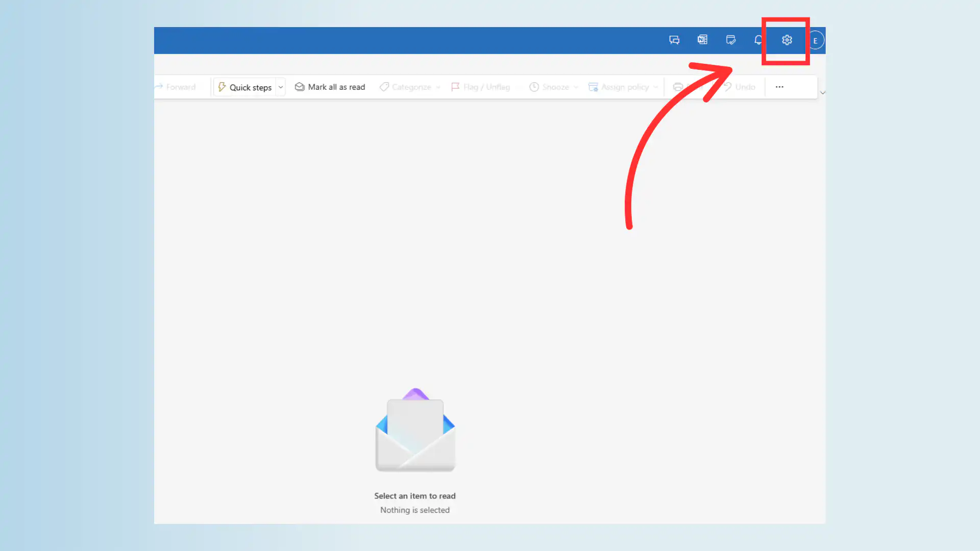This screenshot has width=980, height=551.
Task: Expand the Assign policy dropdown
Action: click(x=655, y=87)
